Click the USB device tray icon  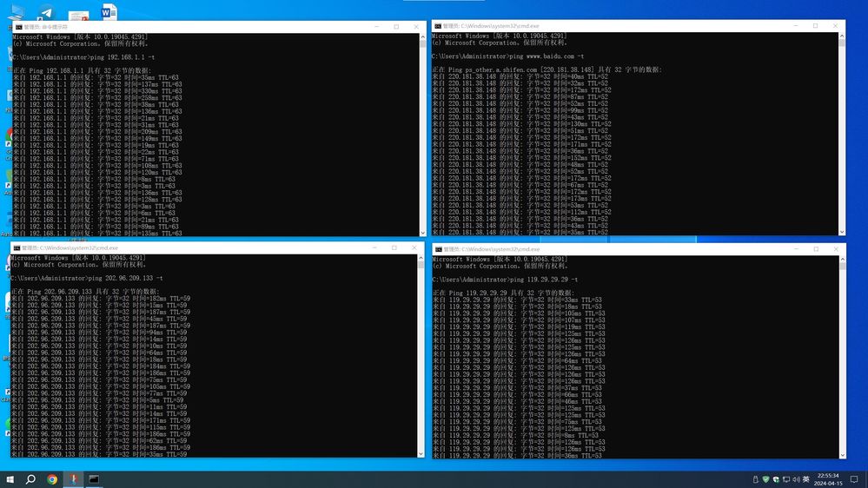[x=756, y=479]
